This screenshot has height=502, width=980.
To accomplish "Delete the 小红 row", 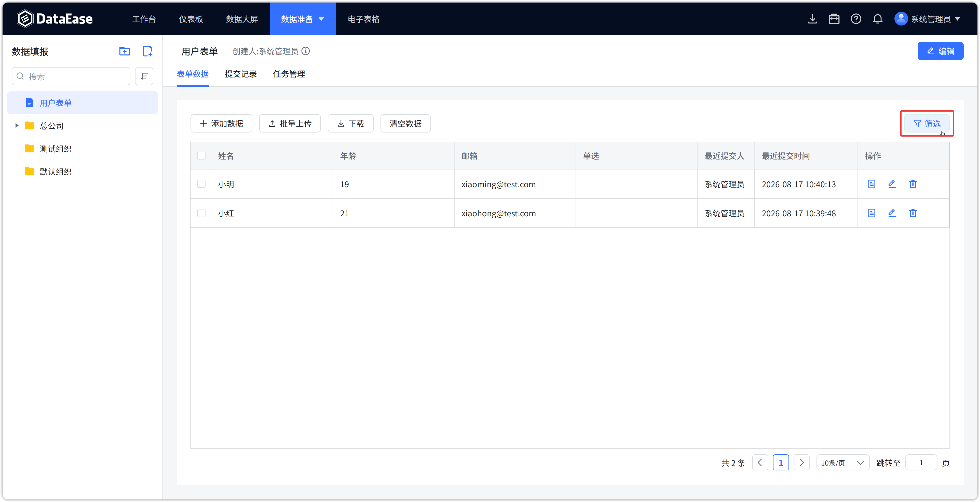I will click(913, 213).
